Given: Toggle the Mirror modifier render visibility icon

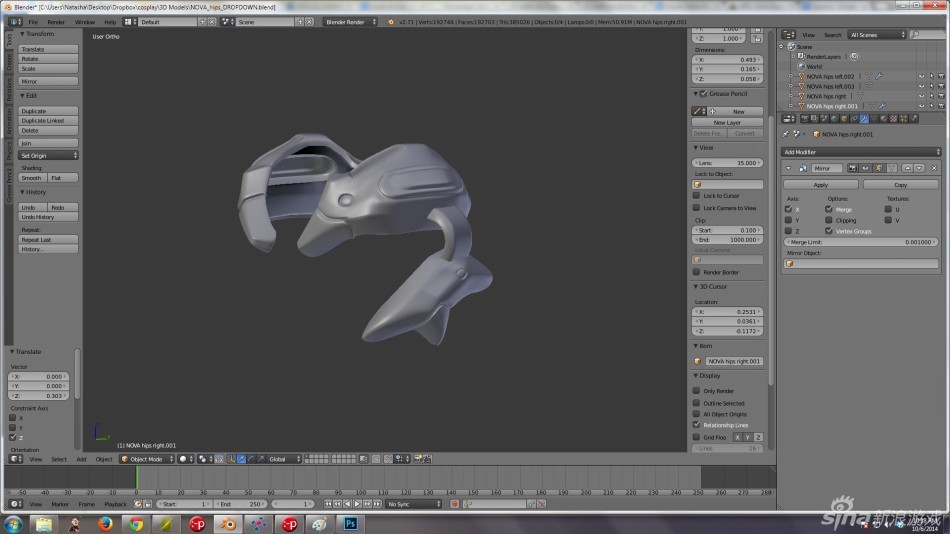Looking at the screenshot, I should (853, 168).
